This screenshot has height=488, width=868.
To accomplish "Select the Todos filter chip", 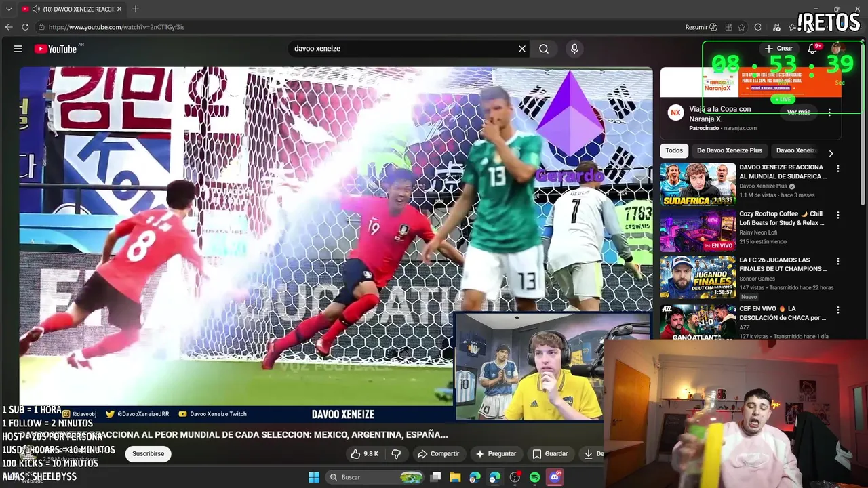I will click(x=674, y=150).
